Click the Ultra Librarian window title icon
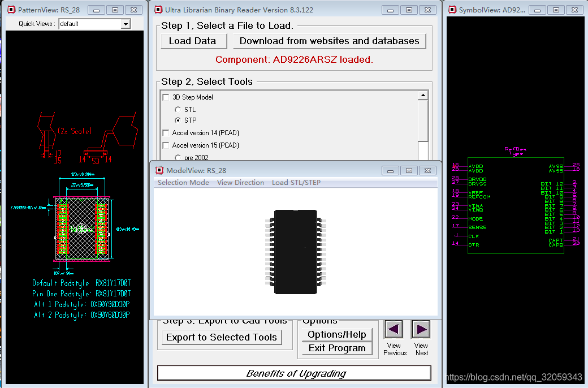Image resolution: width=588 pixels, height=388 pixels. pos(159,10)
